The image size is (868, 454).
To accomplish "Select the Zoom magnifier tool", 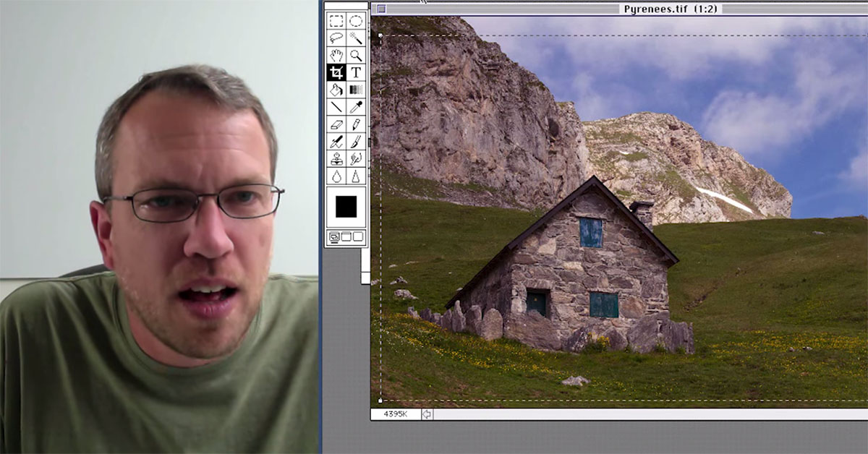I will (356, 55).
